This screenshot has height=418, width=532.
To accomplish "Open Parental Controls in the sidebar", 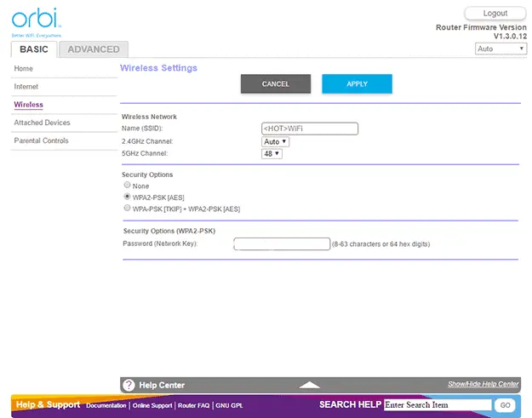I will 42,140.
